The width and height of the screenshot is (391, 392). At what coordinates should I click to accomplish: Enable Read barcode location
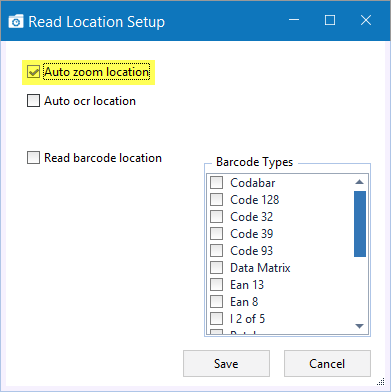33,158
